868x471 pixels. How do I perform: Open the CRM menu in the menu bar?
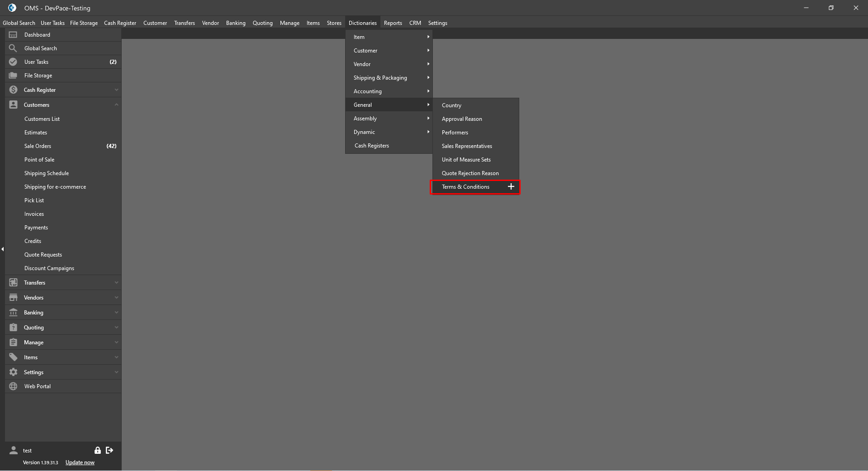[415, 23]
